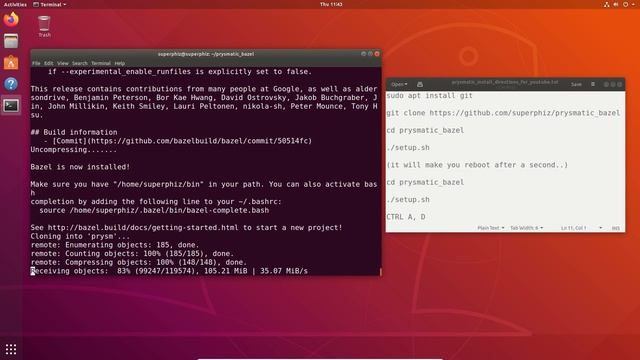Screen dimensions: 640x360
Task: Click the bazel commit URL in terminal
Action: tap(199, 141)
